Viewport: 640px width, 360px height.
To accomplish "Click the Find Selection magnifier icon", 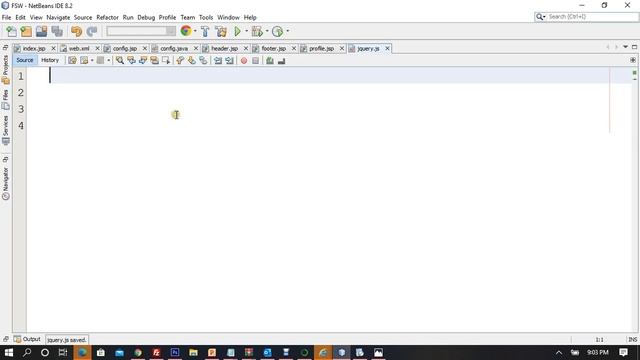I will pos(120,61).
